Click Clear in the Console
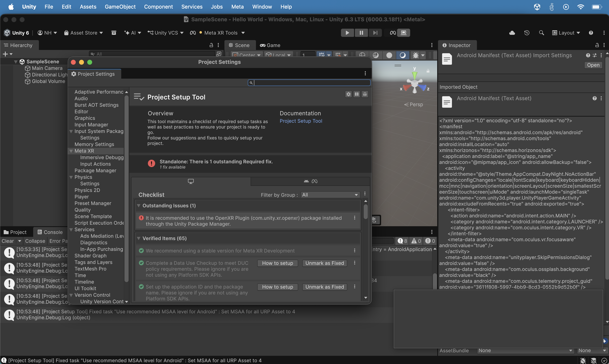Viewport: 609px width, 364px height. [x=8, y=241]
